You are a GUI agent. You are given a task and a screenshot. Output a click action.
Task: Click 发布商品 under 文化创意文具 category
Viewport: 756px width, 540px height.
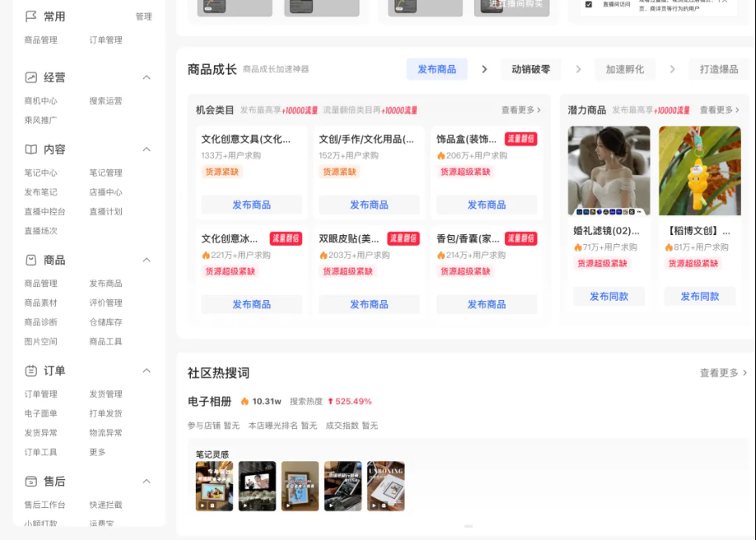pyautogui.click(x=251, y=205)
